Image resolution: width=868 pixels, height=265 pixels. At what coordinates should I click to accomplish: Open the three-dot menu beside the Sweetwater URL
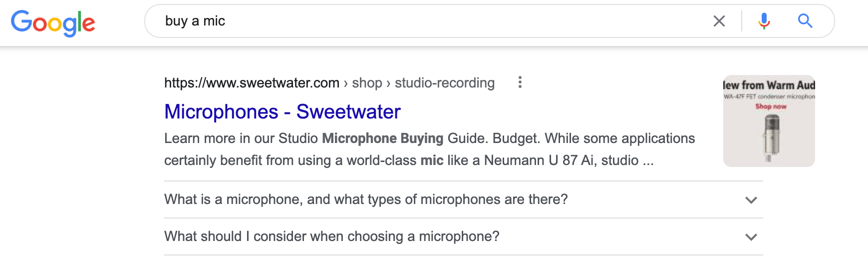[520, 82]
